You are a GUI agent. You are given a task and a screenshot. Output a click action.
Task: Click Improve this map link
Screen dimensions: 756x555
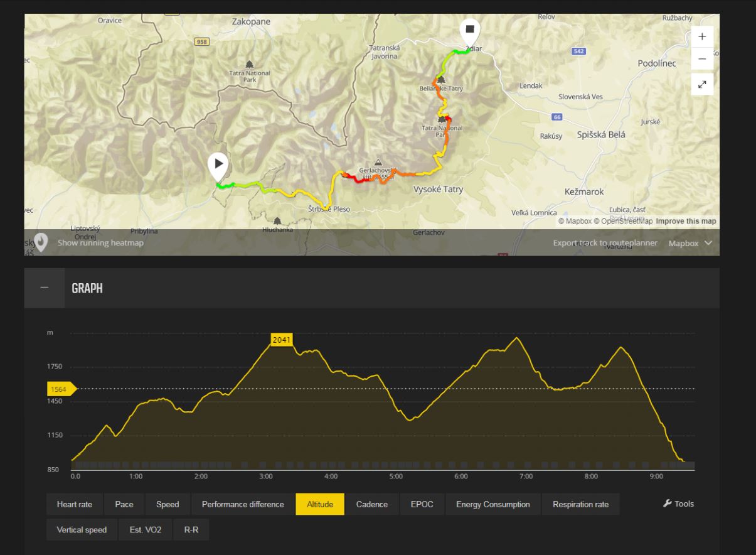(686, 221)
